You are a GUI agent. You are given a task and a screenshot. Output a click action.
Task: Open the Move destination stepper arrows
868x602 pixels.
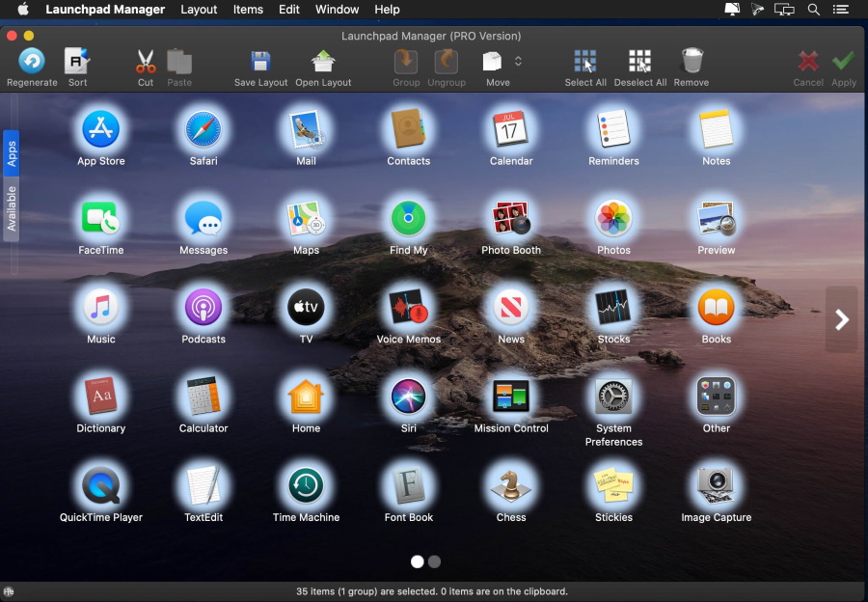pyautogui.click(x=518, y=61)
